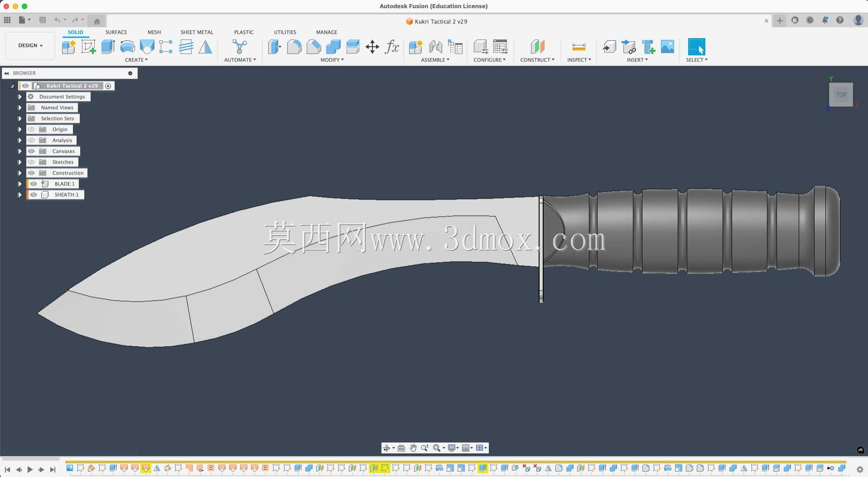Choose the Fillet tool

point(294,47)
